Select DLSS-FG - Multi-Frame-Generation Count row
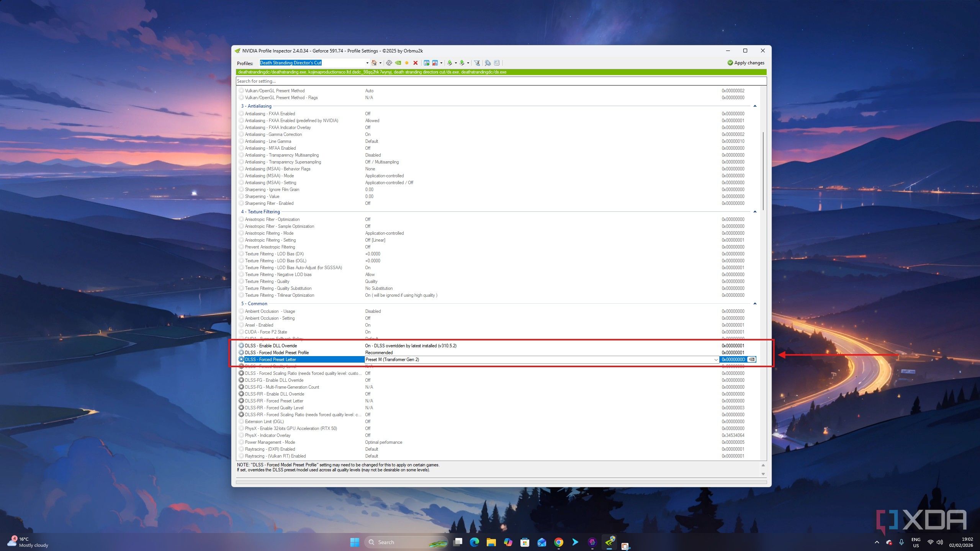The height and width of the screenshot is (551, 980). (x=497, y=387)
